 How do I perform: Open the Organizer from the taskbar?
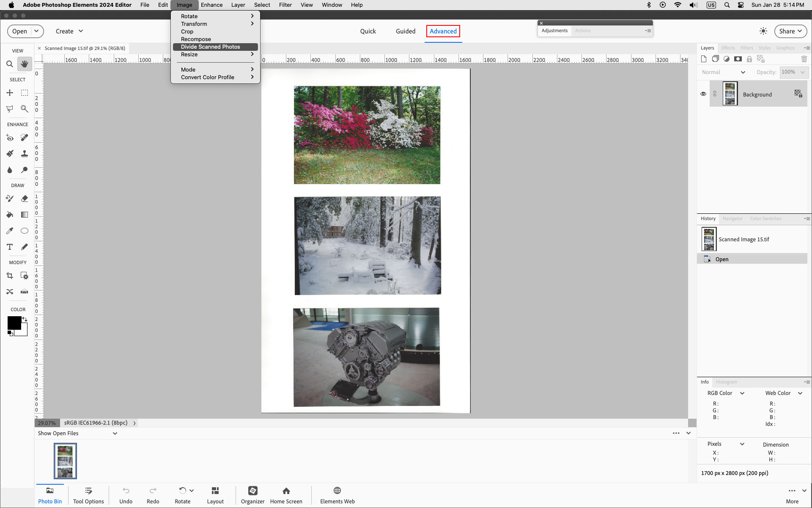click(x=252, y=494)
